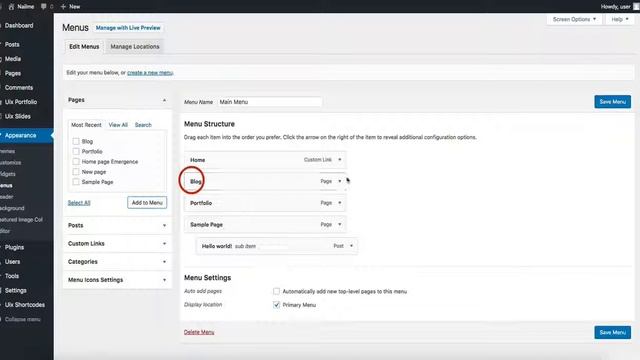Open Settings in the sidebar

click(x=16, y=291)
